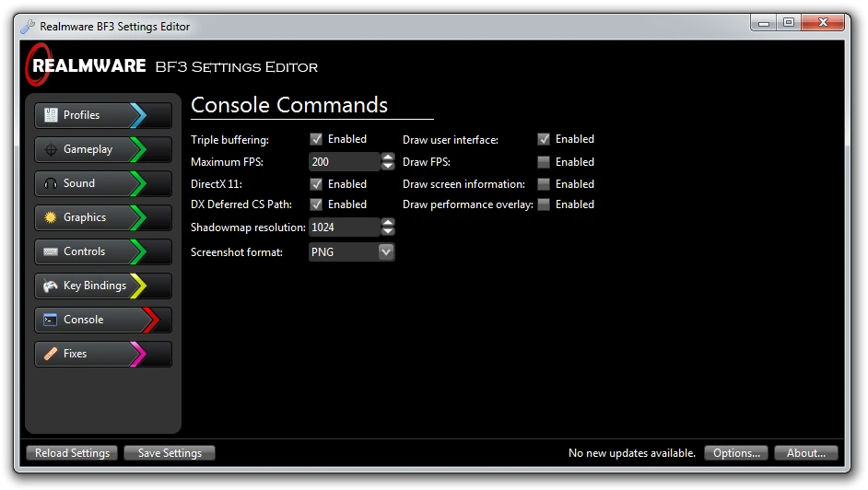Viewport: 868px width, 490px height.
Task: Open the Screenshot format dropdown
Action: (386, 252)
